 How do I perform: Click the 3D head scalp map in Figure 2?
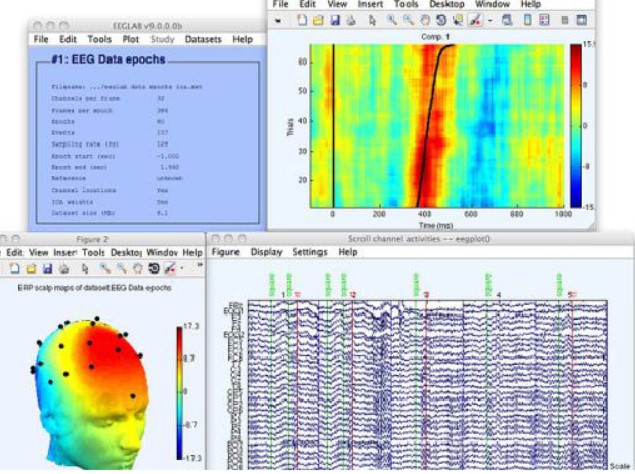(92, 394)
